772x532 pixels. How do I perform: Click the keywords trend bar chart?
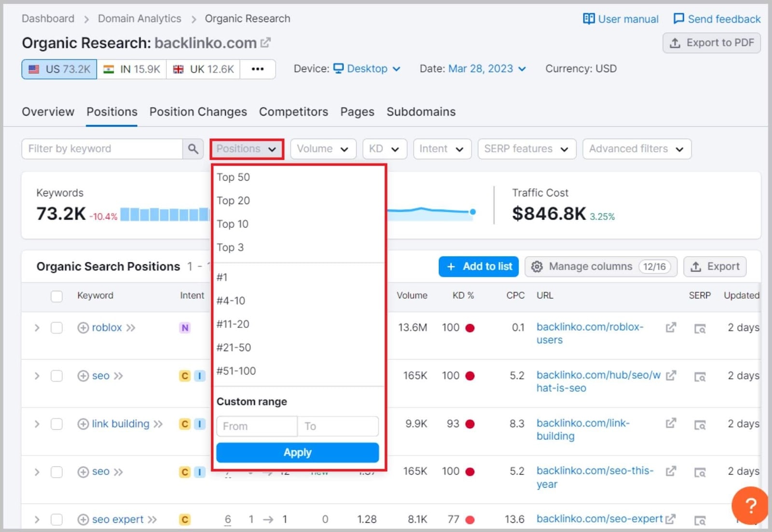point(165,214)
